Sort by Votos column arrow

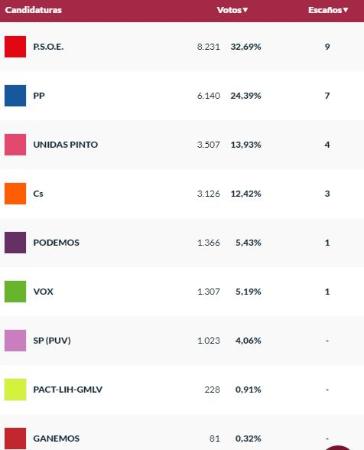(x=245, y=10)
